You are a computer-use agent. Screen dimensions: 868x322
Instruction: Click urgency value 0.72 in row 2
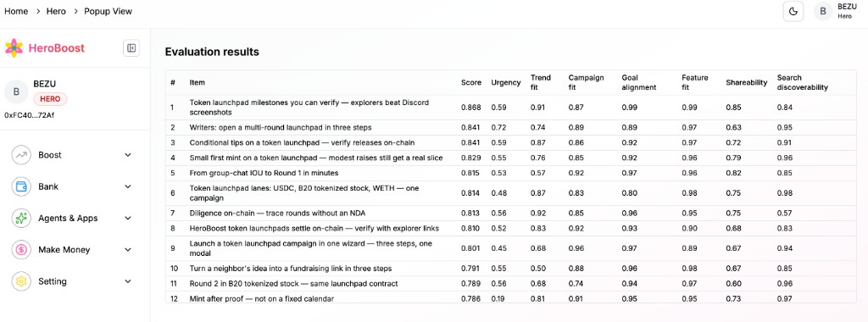[498, 127]
